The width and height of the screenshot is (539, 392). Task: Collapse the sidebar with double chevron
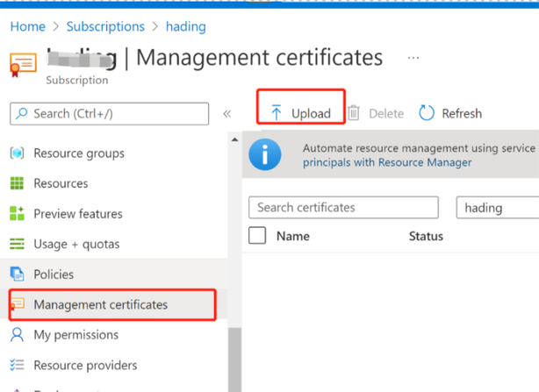point(226,114)
